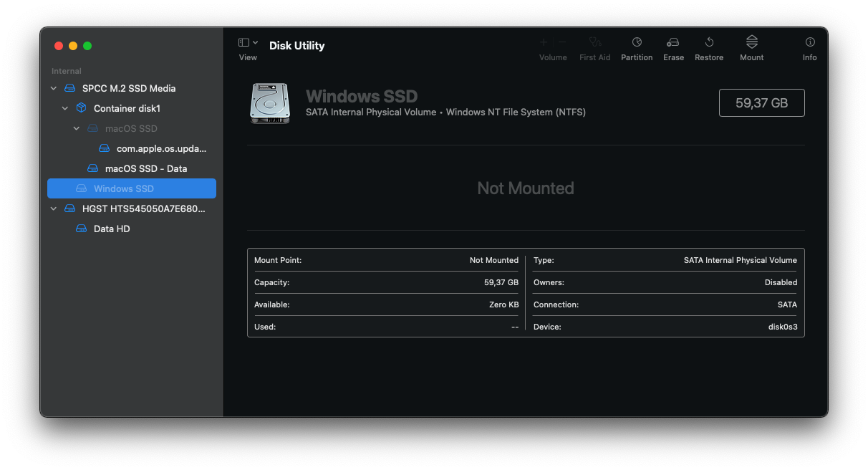The image size is (868, 470).
Task: Click the Internal sidebar section header
Action: (x=67, y=71)
